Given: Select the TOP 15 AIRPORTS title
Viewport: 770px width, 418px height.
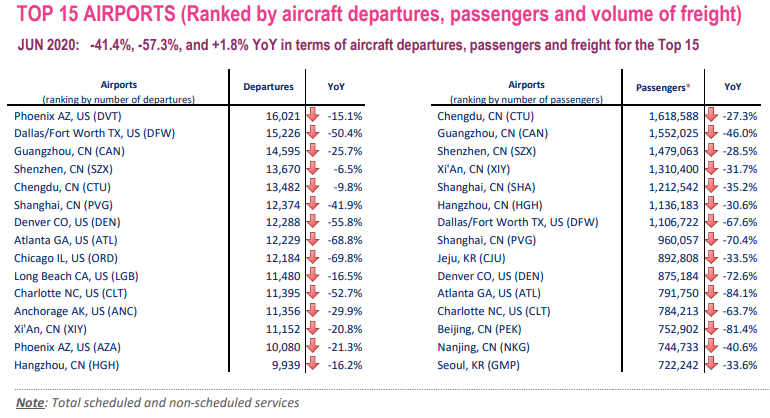Looking at the screenshot, I should [96, 14].
